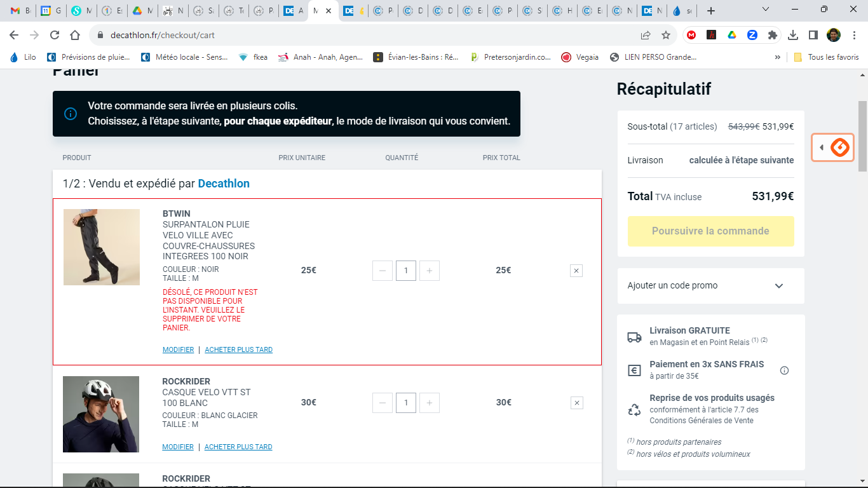868x488 pixels.
Task: Open the Vegaia bookmark
Action: pos(580,57)
